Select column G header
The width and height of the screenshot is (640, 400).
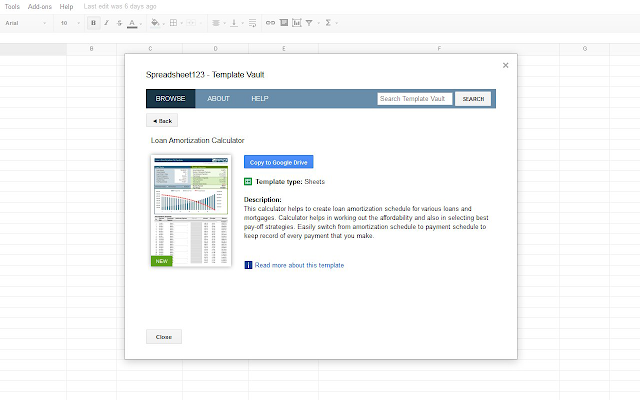[x=584, y=49]
